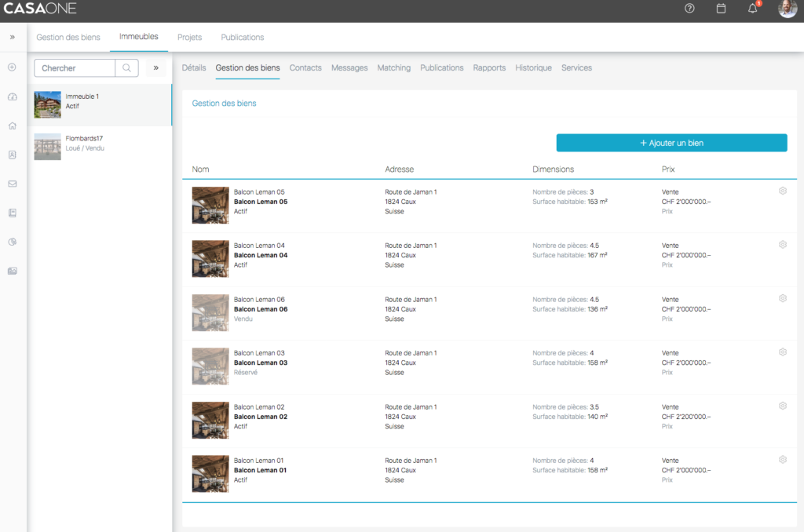The image size is (804, 532).
Task: Switch to the Projets tab
Action: coord(189,37)
